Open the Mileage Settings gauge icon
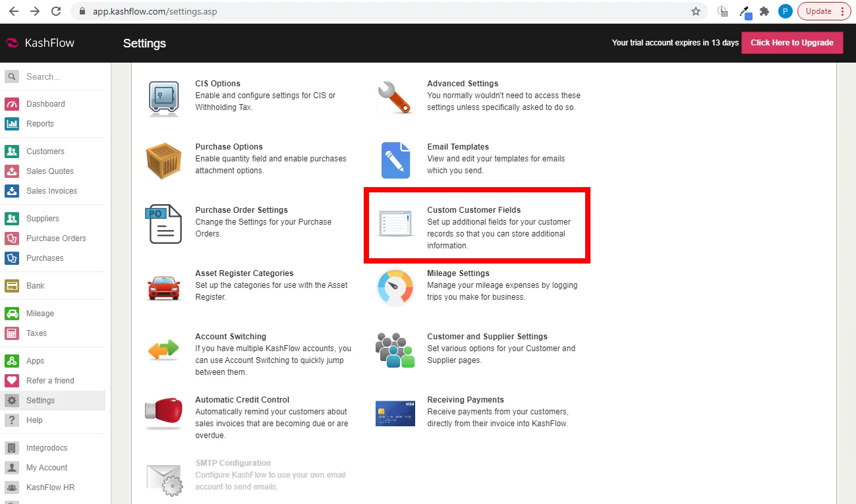The image size is (856, 504). 395,287
